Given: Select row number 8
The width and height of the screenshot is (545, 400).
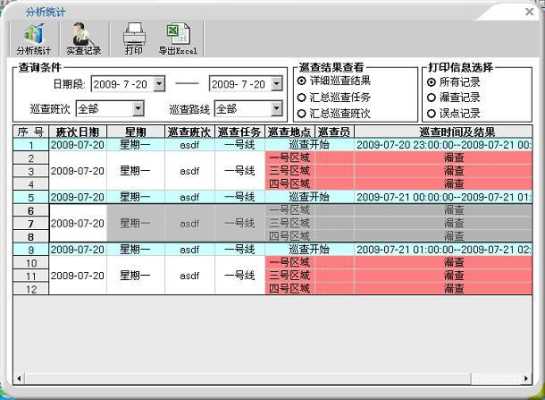Looking at the screenshot, I should point(31,237).
